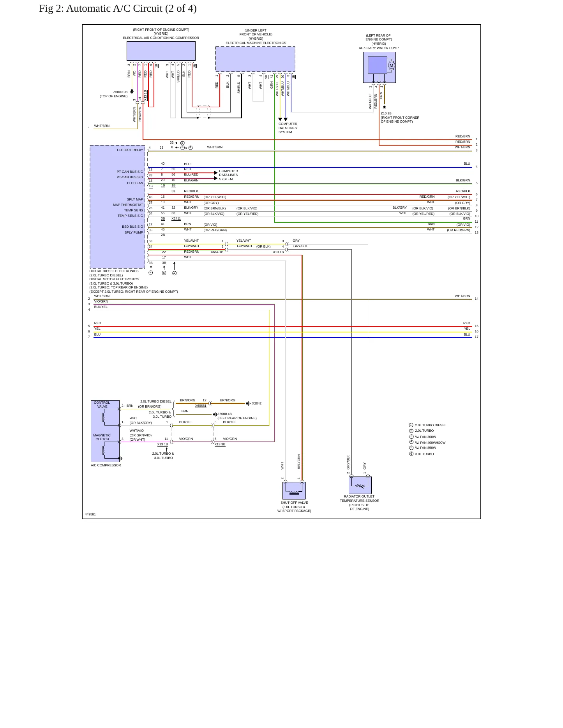Viewport: 563px width, 728px height.
Task: Click the '(TOP OF ENGINE)' location note
Action: click(113, 96)
